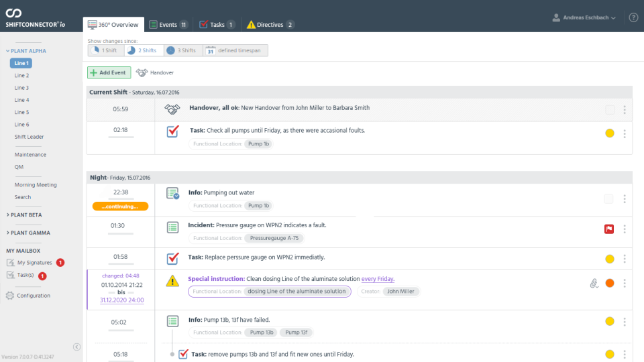Select the 2 Shifts time filter
This screenshot has width=644, height=362.
coord(144,50)
